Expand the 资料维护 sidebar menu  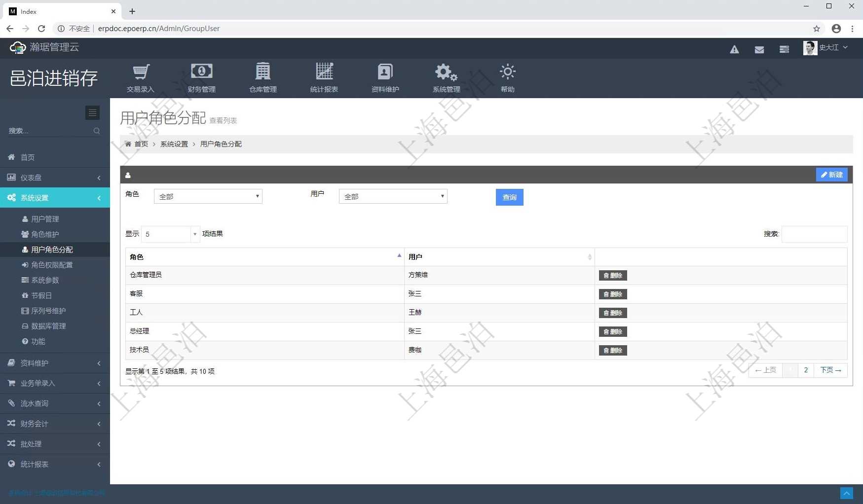point(54,363)
